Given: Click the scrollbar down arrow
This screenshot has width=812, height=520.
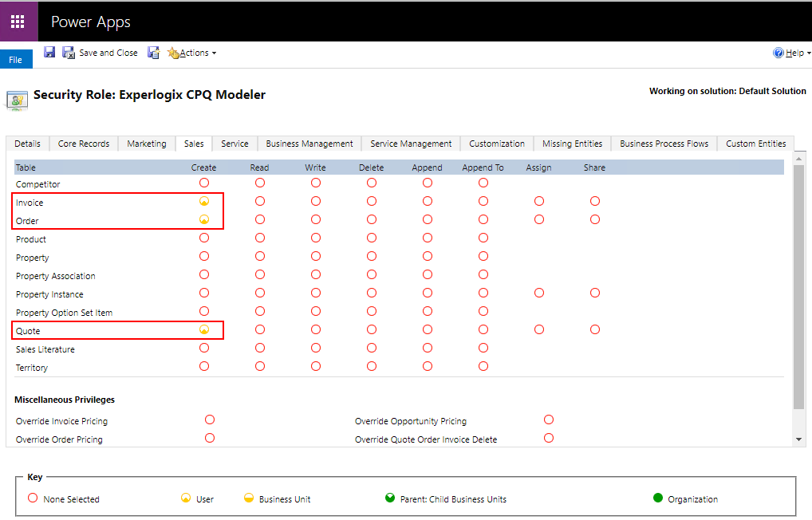Looking at the screenshot, I should pyautogui.click(x=798, y=439).
